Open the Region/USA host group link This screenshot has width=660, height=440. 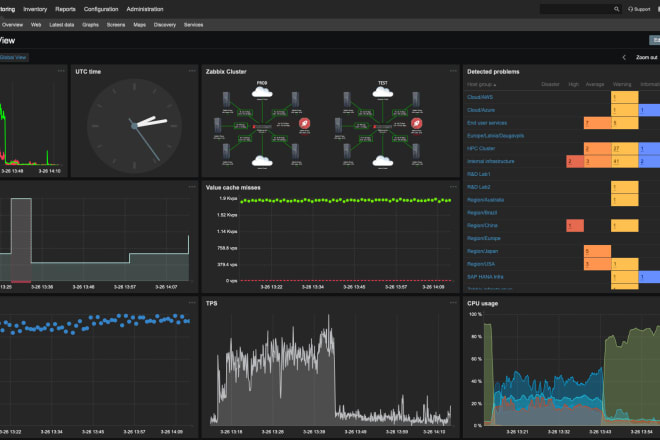coord(481,264)
